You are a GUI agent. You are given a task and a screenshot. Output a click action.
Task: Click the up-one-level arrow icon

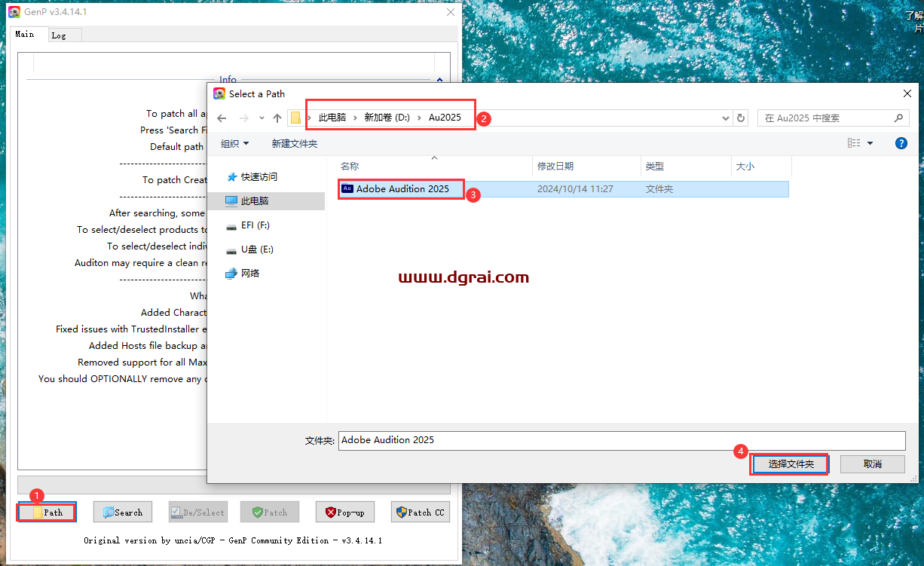pos(277,118)
